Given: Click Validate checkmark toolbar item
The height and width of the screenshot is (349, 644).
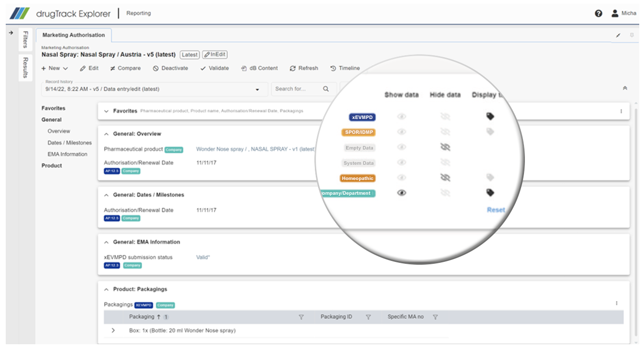Looking at the screenshot, I should (x=214, y=68).
